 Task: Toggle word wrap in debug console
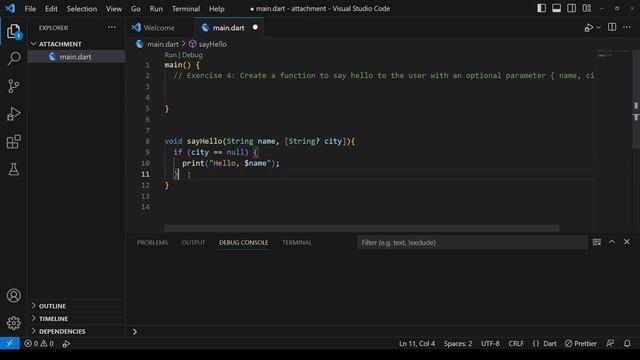597,242
